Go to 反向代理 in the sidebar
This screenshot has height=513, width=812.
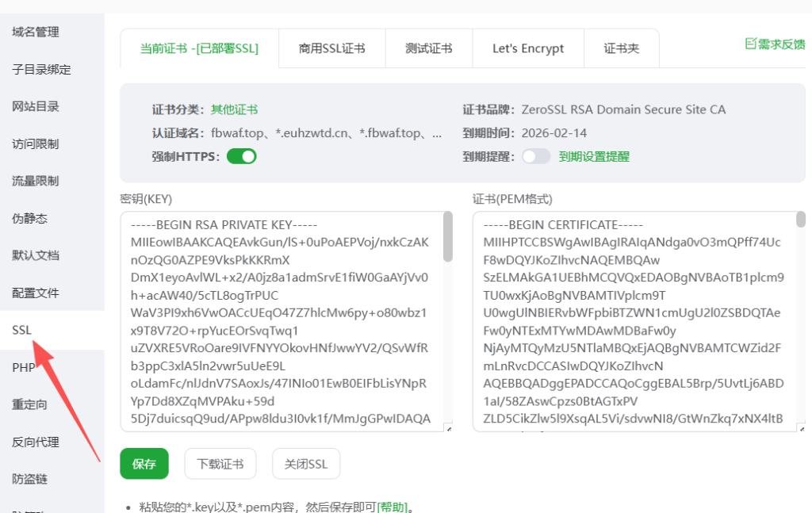[x=36, y=442]
